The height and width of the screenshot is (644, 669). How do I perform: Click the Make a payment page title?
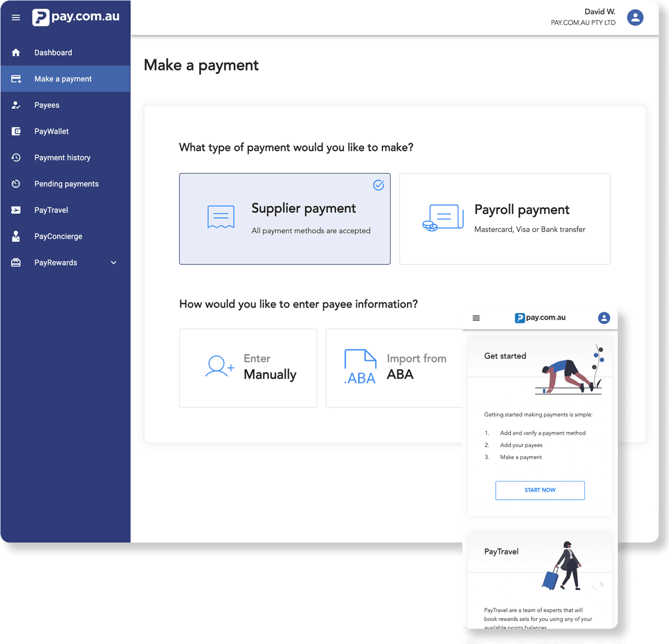pos(201,65)
